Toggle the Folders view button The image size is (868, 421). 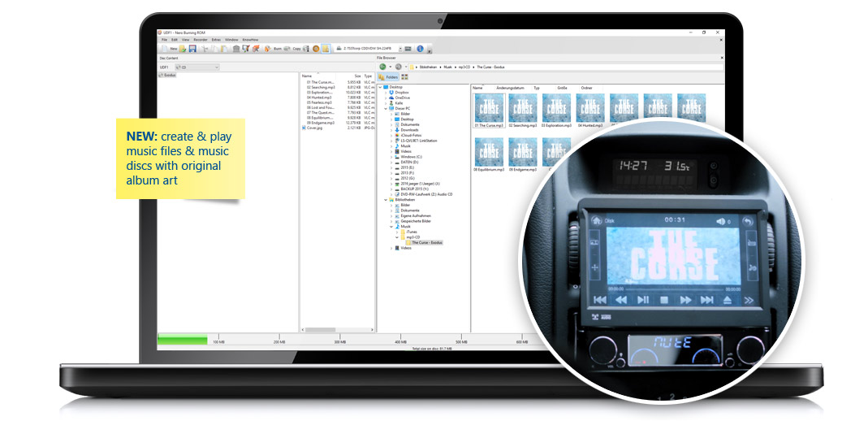pyautogui.click(x=388, y=76)
